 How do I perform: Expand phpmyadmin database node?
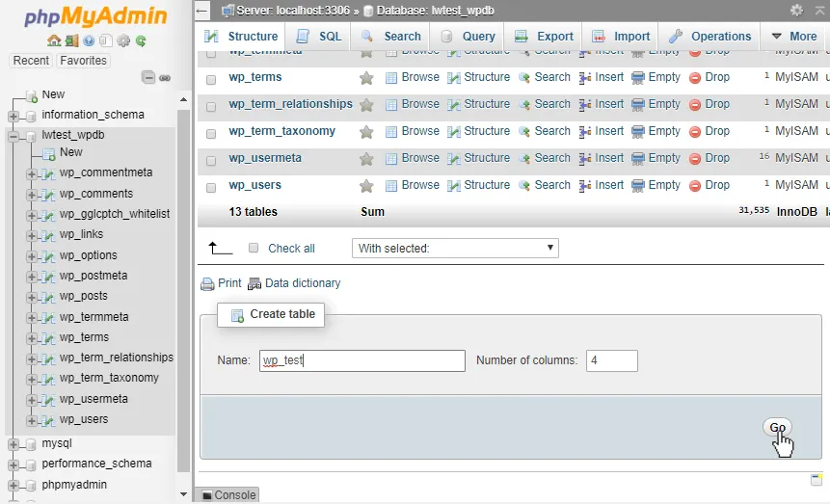13,486
